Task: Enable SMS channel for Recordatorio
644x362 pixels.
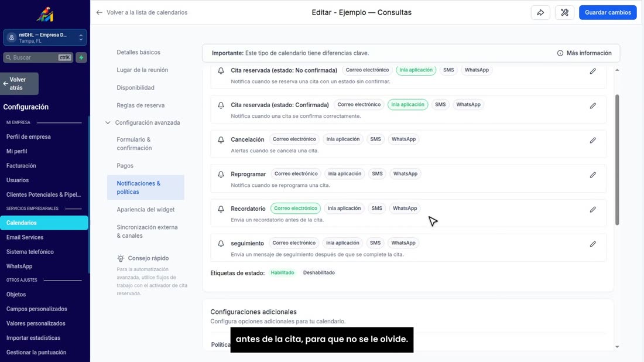Action: pyautogui.click(x=376, y=209)
